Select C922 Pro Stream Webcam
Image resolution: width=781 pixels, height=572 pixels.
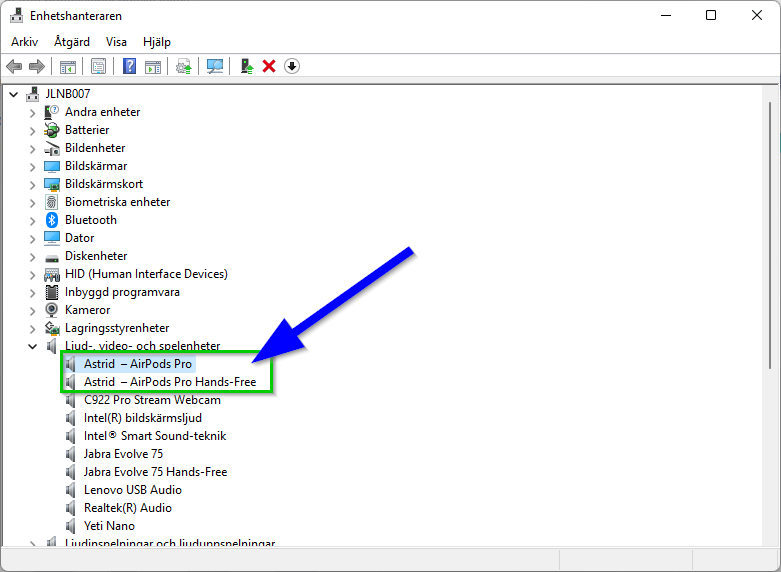coord(152,400)
